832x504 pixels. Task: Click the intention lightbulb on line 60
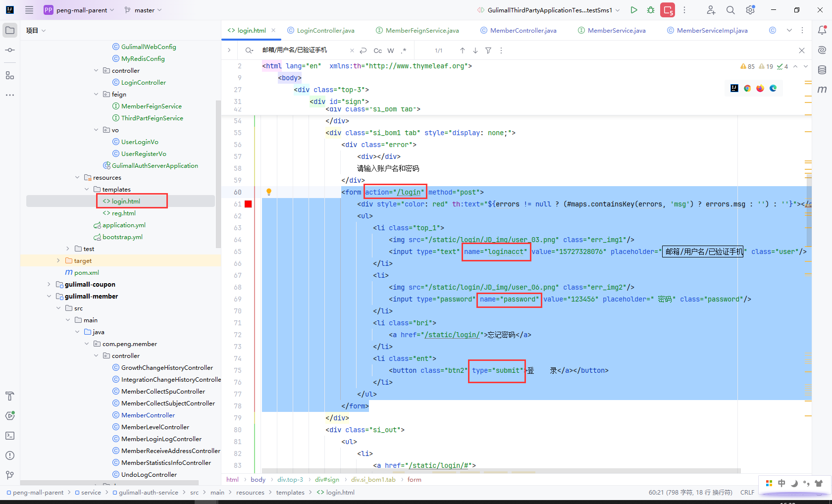coord(269,192)
